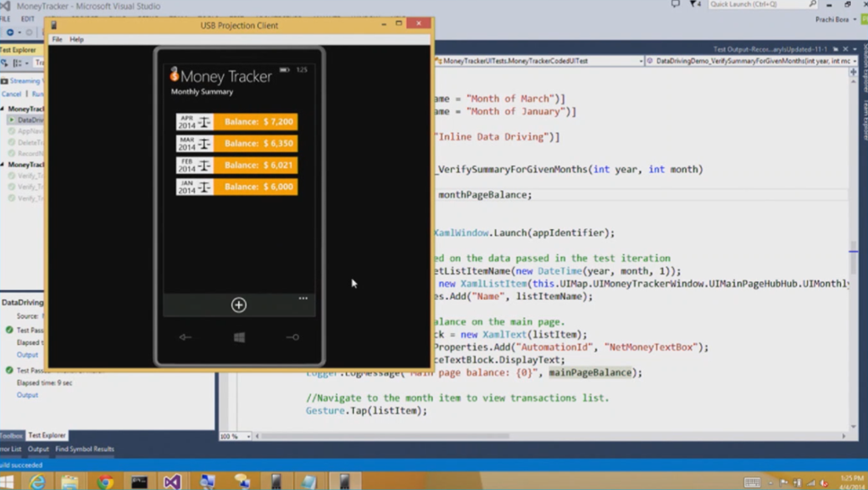This screenshot has height=490, width=868.
Task: Select the running DataDriv test in the list
Action: coord(25,120)
